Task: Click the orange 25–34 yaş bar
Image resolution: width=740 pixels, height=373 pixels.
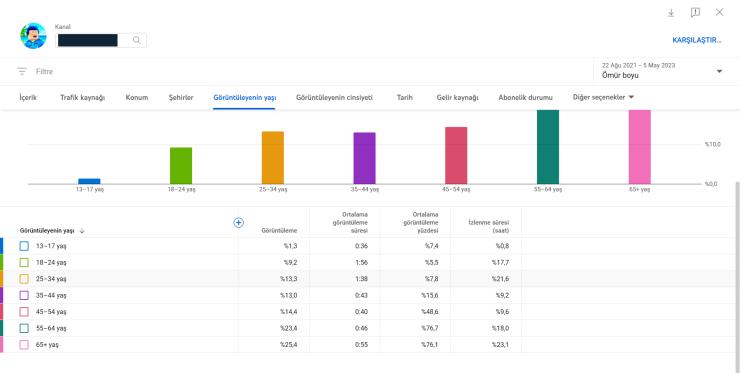Action: pyautogui.click(x=273, y=158)
